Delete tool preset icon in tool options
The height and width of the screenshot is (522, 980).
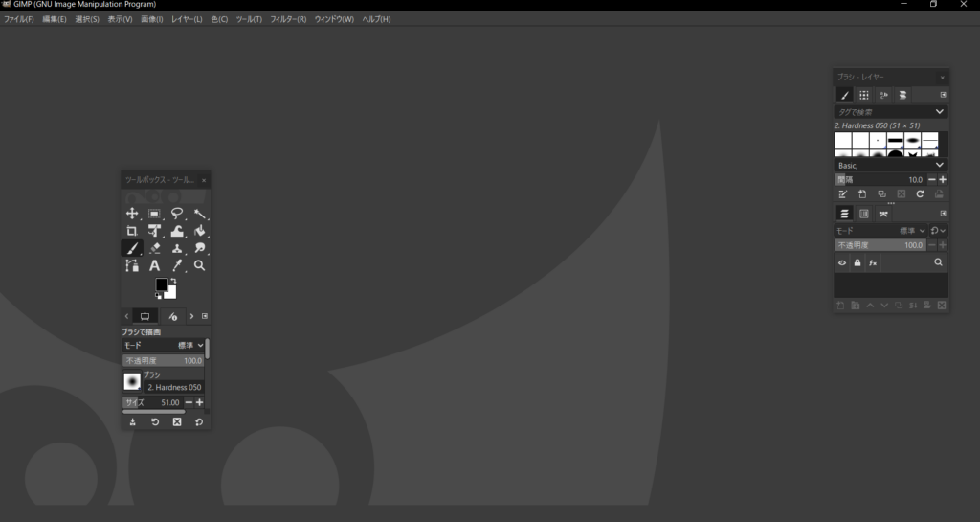coord(177,422)
